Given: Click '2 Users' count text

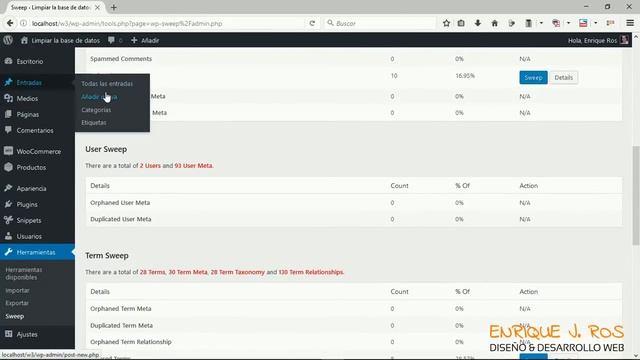Looking at the screenshot, I should pos(150,166).
